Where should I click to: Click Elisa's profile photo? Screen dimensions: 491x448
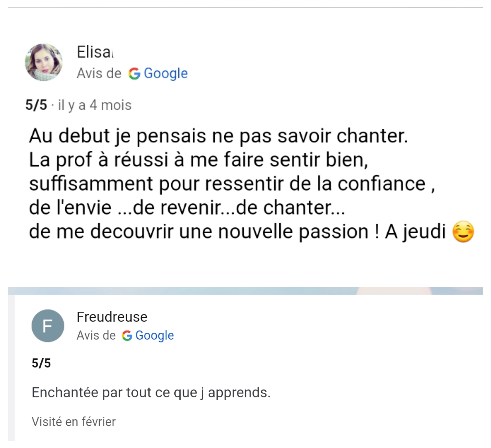click(x=44, y=62)
